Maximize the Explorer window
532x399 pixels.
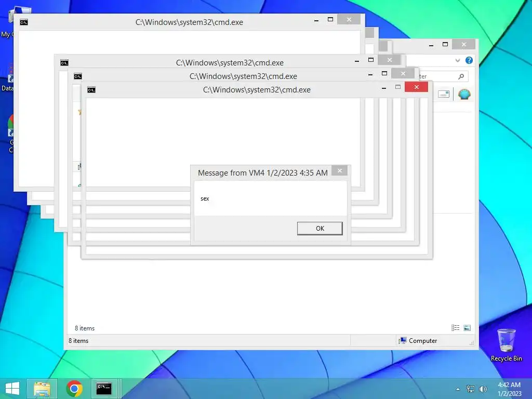tap(445, 45)
